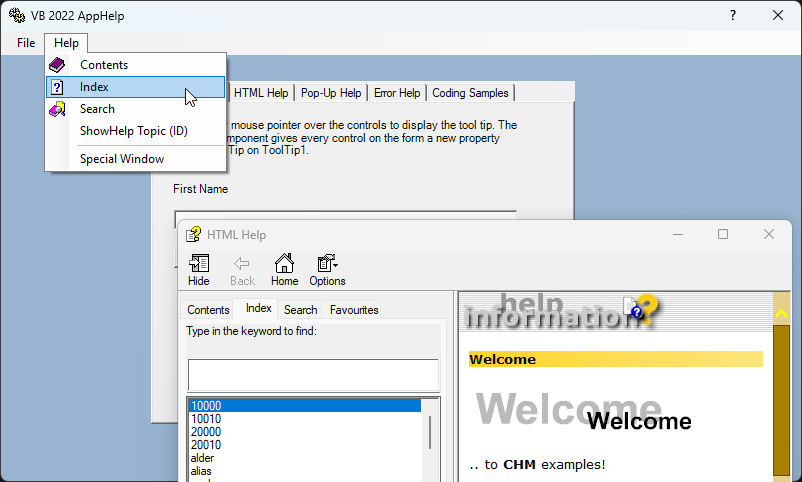The width and height of the screenshot is (802, 482).
Task: Click the First Name text box
Action: point(345,215)
